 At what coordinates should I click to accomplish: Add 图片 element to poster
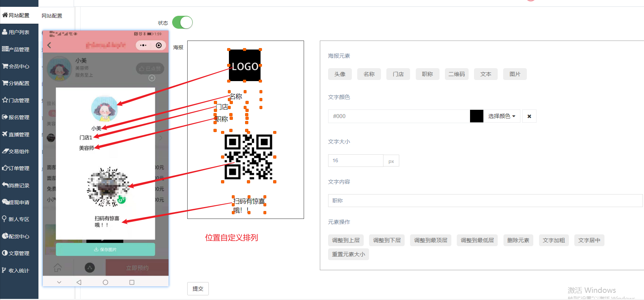pyautogui.click(x=515, y=74)
